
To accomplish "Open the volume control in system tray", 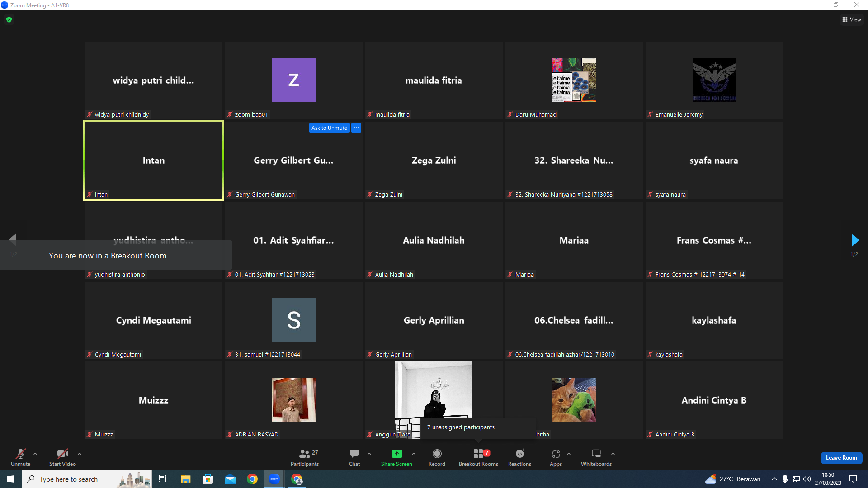I will [807, 479].
